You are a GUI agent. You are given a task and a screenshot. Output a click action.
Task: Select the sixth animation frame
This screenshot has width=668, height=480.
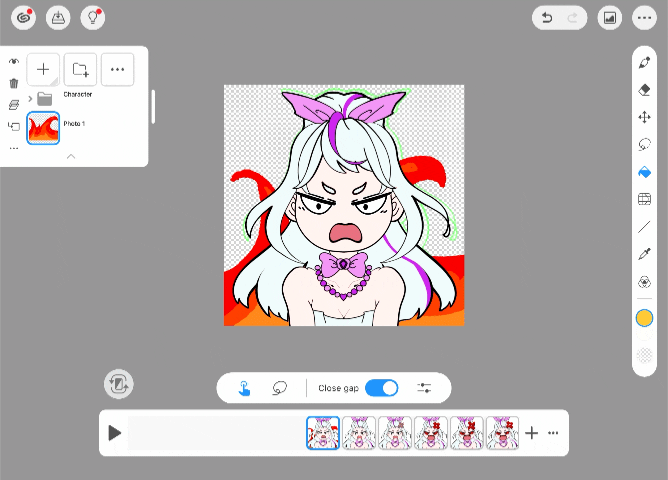[x=502, y=433]
